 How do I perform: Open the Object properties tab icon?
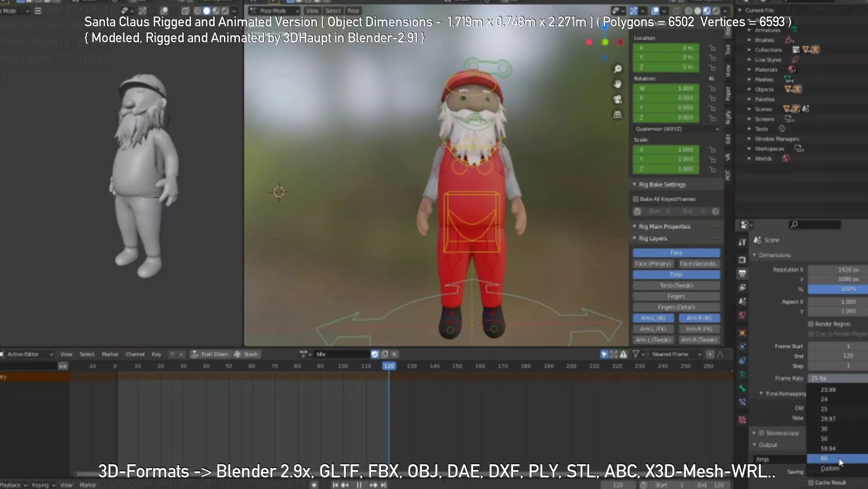742,333
